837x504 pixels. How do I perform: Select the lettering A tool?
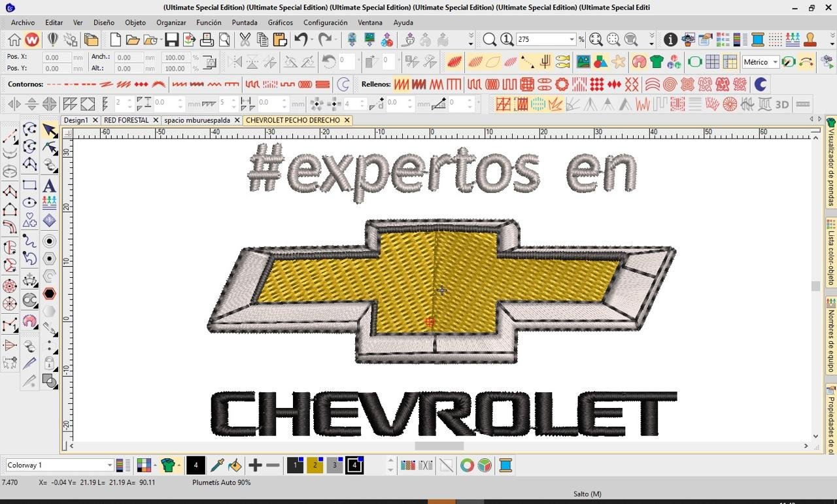[x=49, y=186]
